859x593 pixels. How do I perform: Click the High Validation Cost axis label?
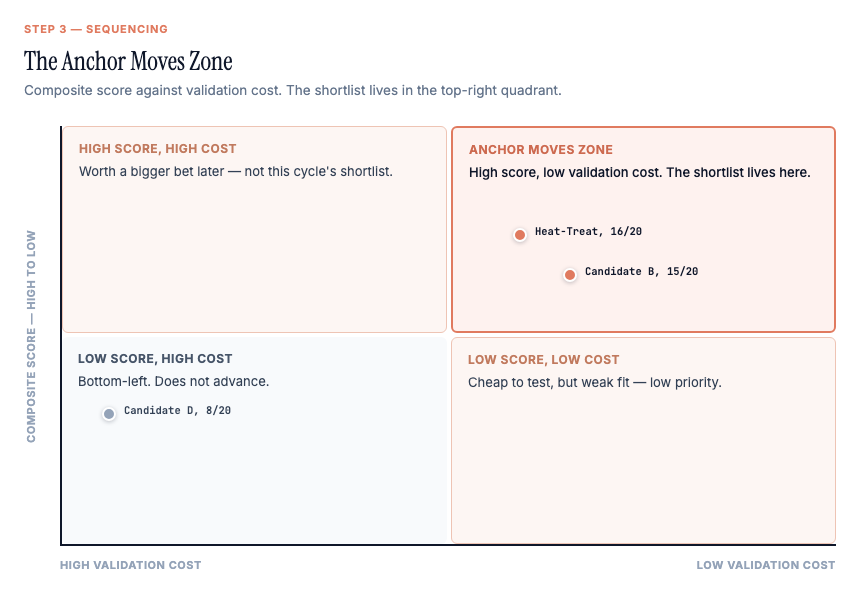coord(130,565)
